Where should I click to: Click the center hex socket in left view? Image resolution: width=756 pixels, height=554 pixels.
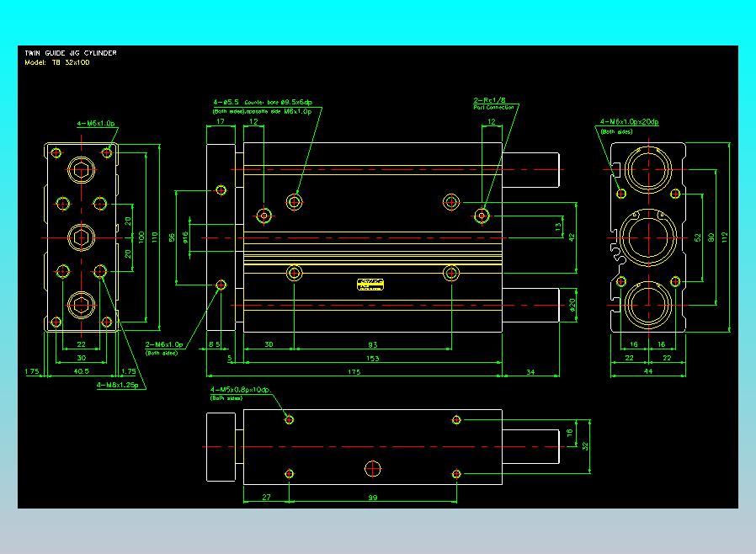(x=81, y=237)
